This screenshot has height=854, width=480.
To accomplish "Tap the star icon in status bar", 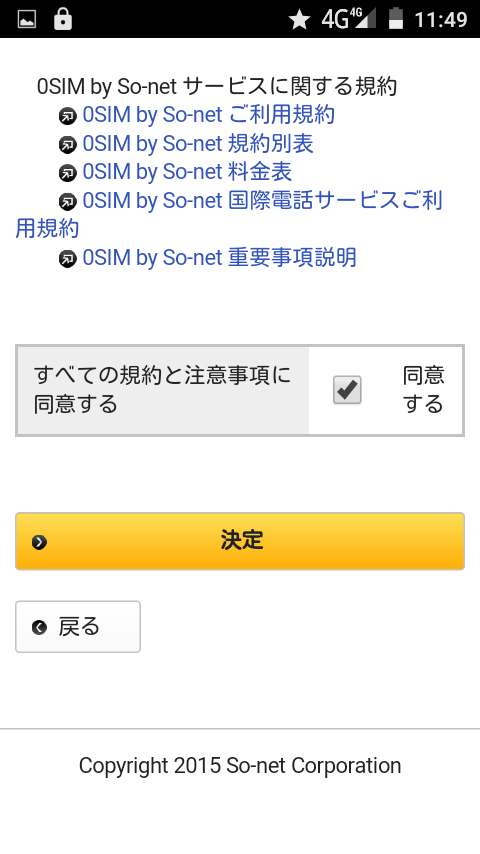I will point(299,20).
